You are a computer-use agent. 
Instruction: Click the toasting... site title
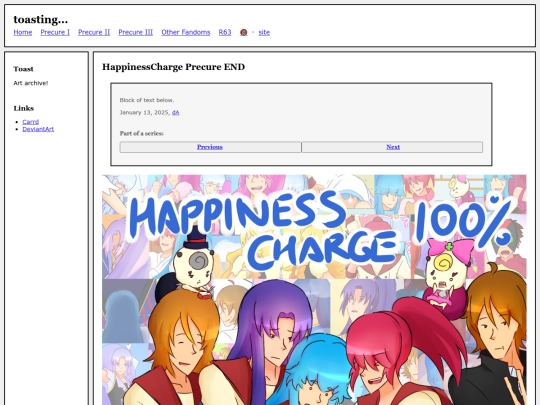pyautogui.click(x=41, y=20)
